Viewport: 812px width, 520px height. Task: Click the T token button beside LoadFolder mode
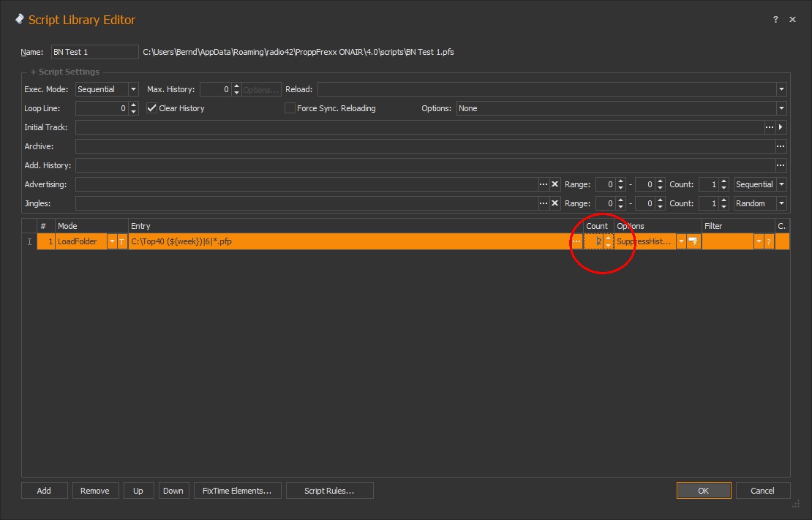[x=121, y=241]
